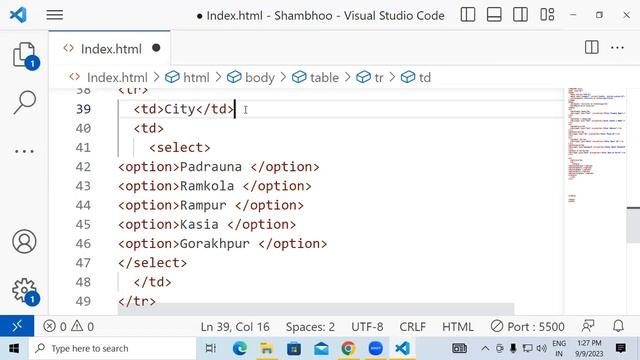Show hidden system tray icons chevron
Viewport: 640px width, 360px height.
[x=485, y=349]
